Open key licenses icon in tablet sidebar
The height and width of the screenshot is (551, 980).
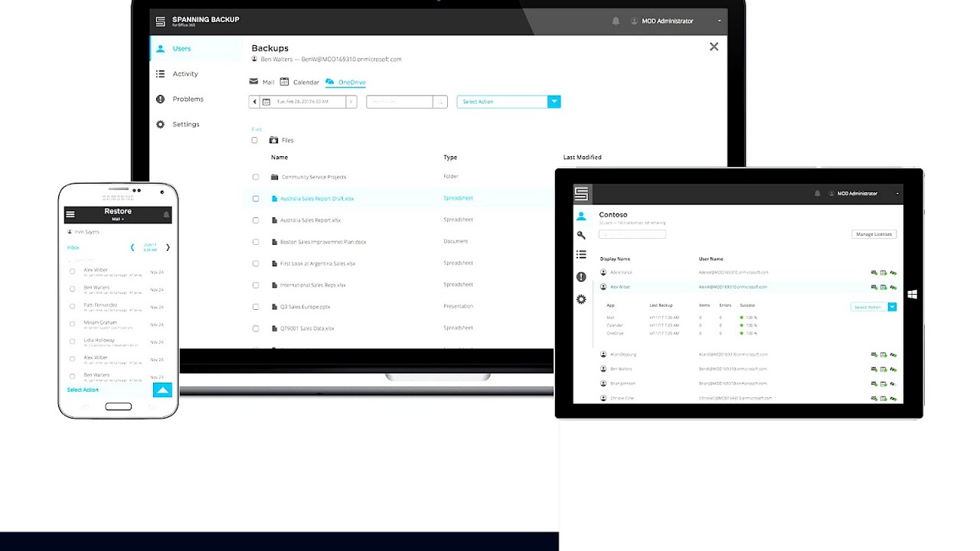coord(581,236)
